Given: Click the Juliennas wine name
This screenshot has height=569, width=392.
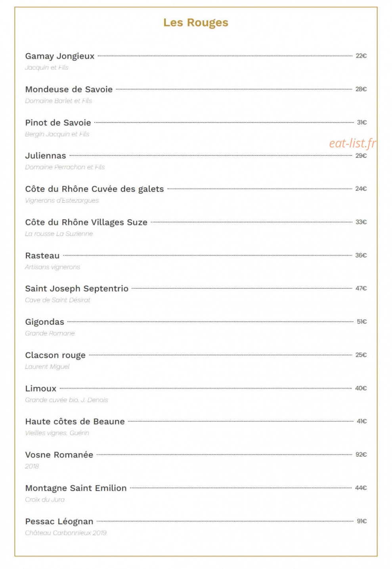Looking at the screenshot, I should pos(46,156).
